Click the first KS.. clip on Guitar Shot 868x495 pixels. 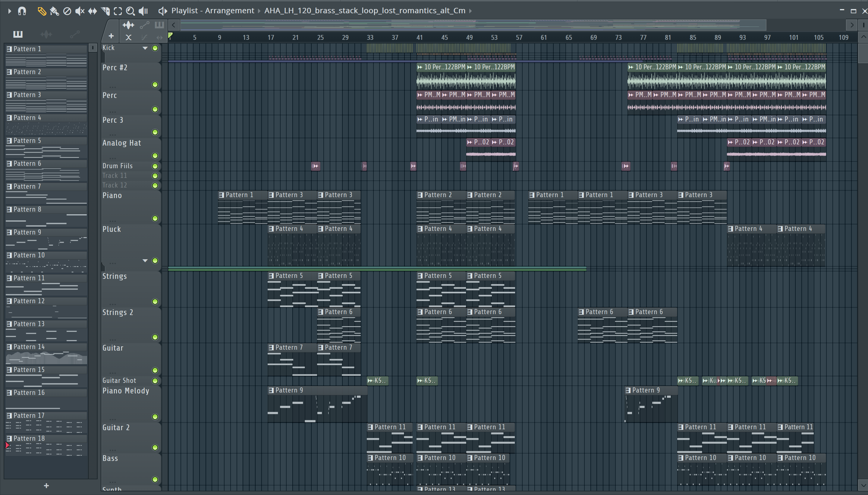pyautogui.click(x=377, y=381)
